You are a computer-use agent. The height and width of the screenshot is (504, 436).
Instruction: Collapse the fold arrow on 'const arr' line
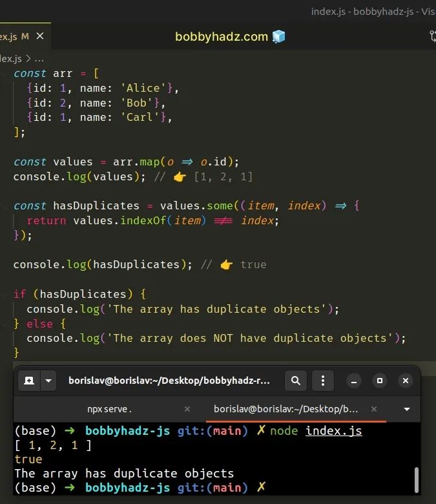click(4, 74)
